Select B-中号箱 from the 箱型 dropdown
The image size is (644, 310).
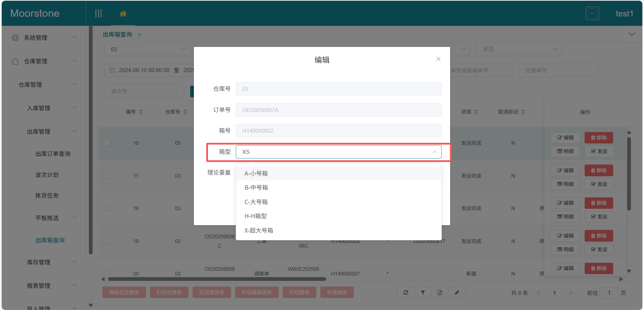256,187
